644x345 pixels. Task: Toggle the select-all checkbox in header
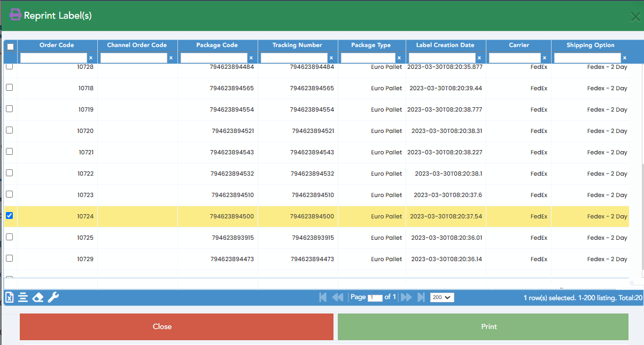pyautogui.click(x=10, y=46)
